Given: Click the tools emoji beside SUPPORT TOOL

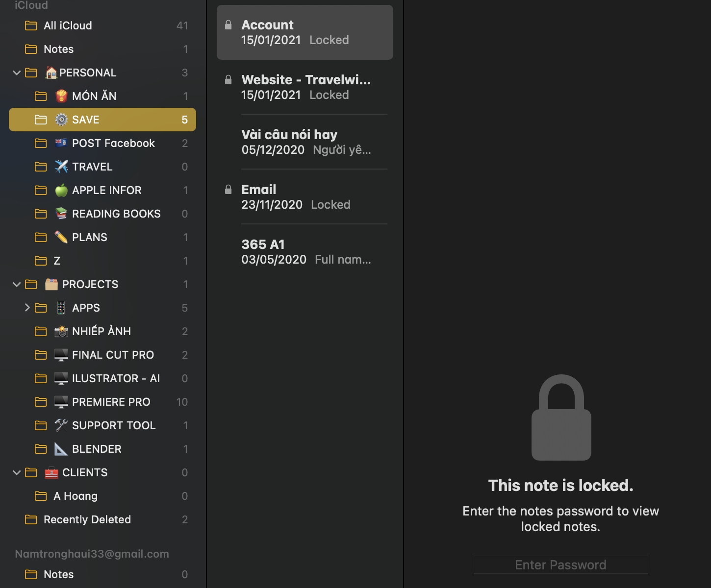Looking at the screenshot, I should tap(61, 425).
